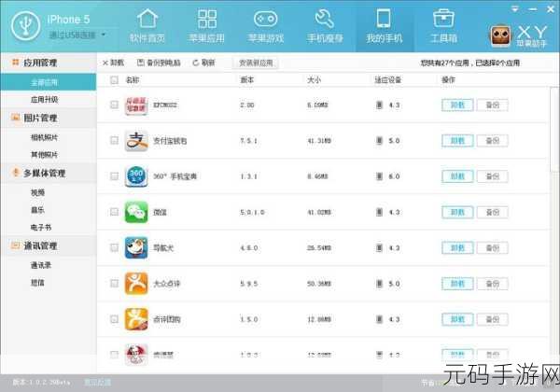Click 卸载 button for 导航犬

(x=457, y=247)
